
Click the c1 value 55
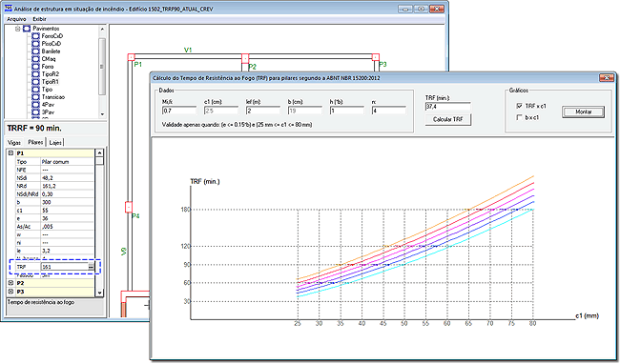click(x=45, y=211)
